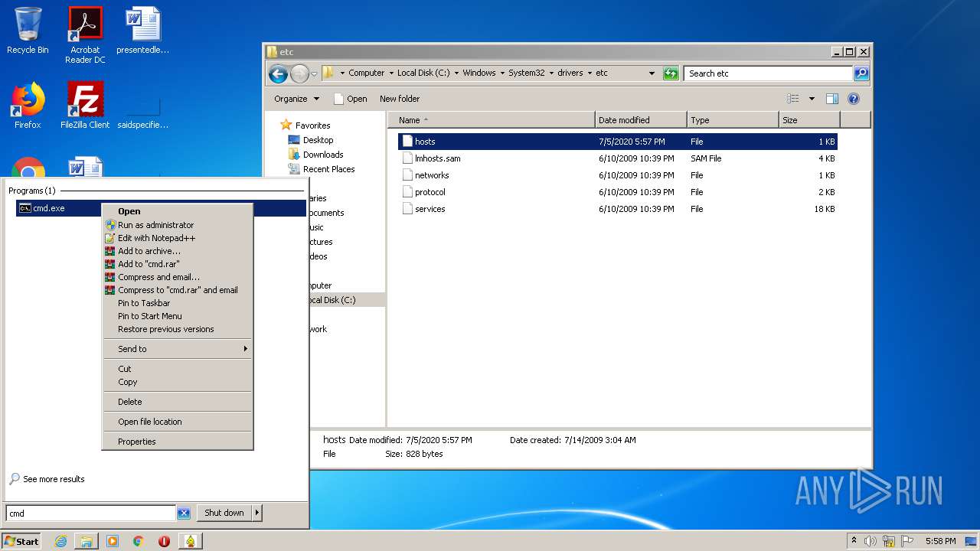980x551 pixels.
Task: Sort by the Name column header
Action: point(492,120)
